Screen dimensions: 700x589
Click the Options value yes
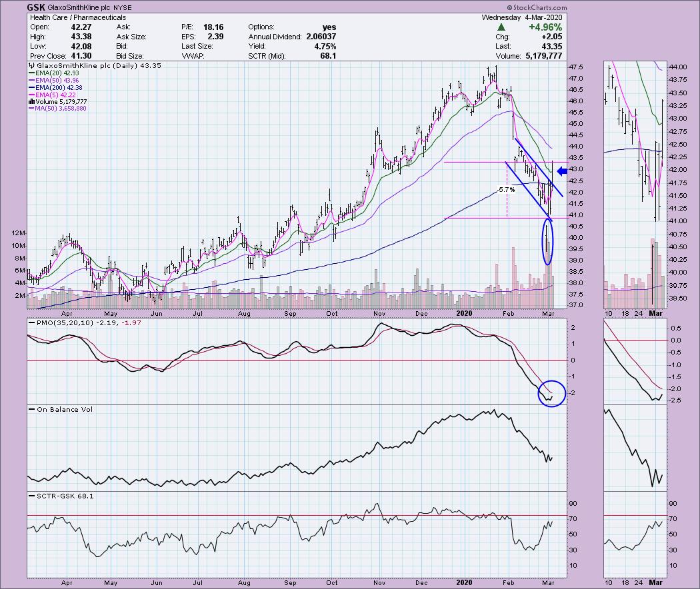(x=329, y=27)
